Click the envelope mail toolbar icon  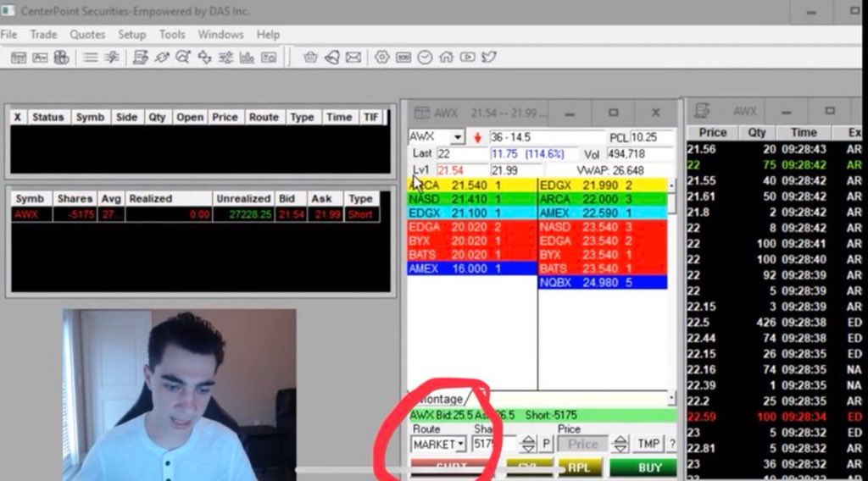tap(353, 58)
